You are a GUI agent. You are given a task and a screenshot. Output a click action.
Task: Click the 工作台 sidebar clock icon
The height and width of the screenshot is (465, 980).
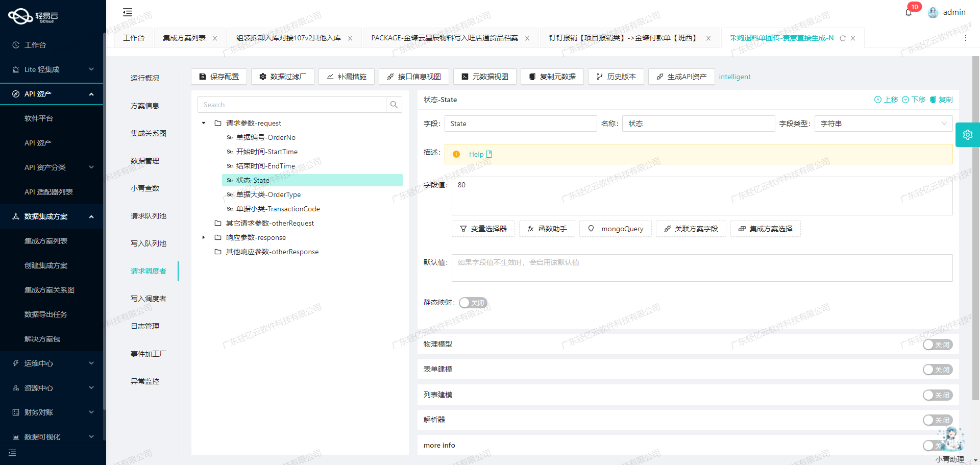click(16, 45)
